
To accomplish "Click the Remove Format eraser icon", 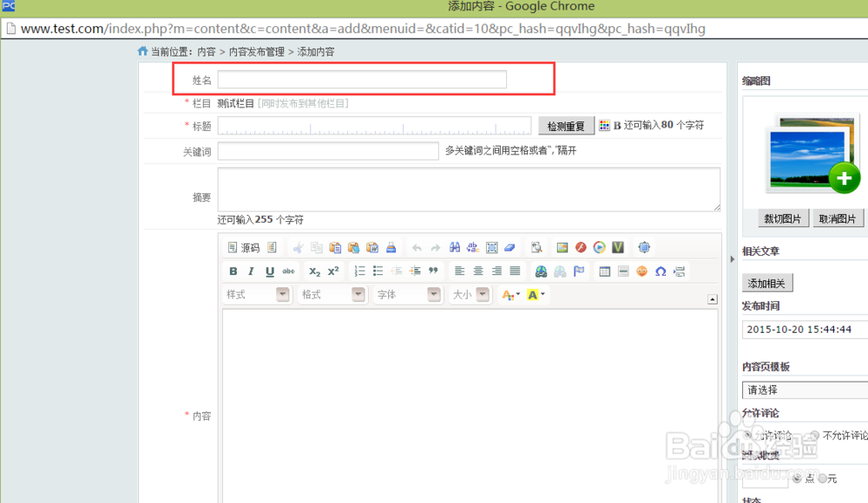I will (x=510, y=247).
